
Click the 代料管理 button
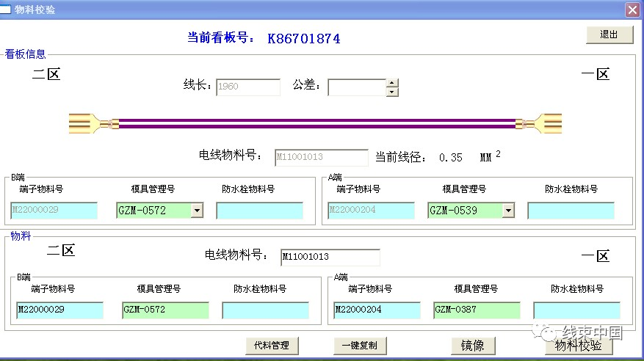271,346
